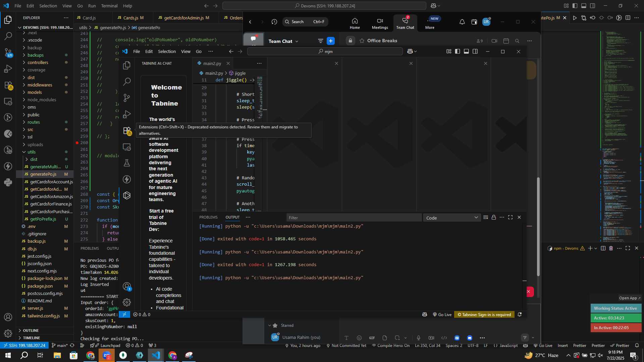Open Extensions with warning badge in mjm window
644x362 pixels.
click(127, 131)
